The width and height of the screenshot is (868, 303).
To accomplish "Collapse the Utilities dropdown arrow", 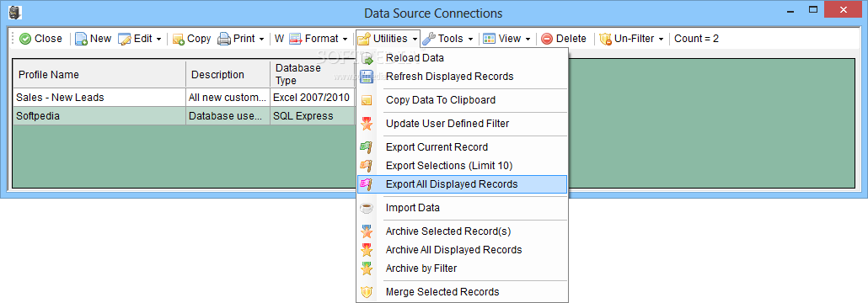I will pyautogui.click(x=414, y=40).
